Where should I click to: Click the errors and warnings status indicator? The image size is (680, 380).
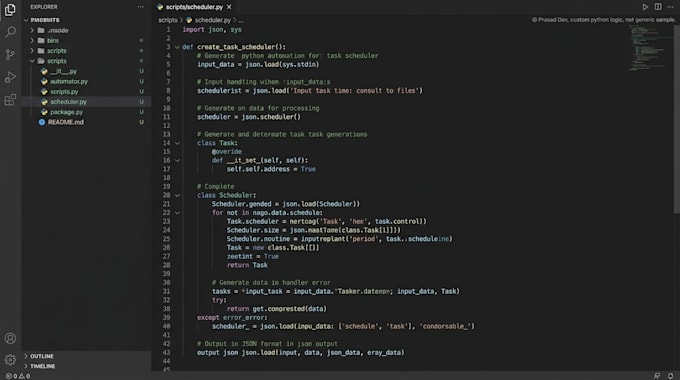point(18,376)
